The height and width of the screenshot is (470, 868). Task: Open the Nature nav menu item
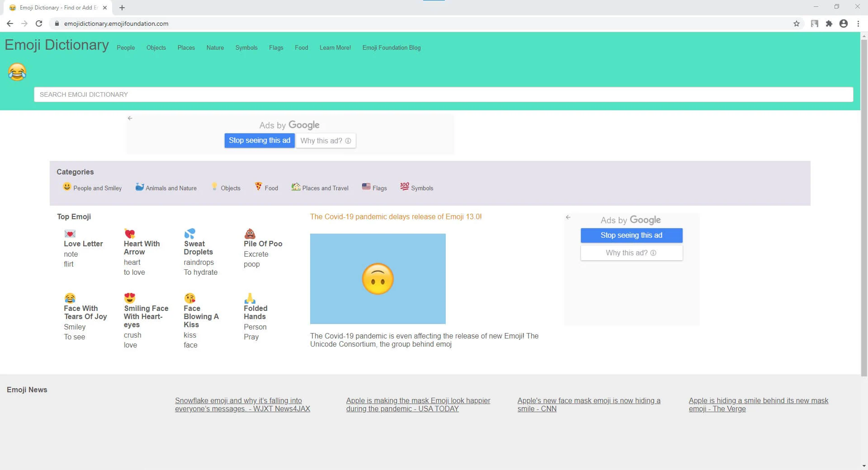[215, 47]
